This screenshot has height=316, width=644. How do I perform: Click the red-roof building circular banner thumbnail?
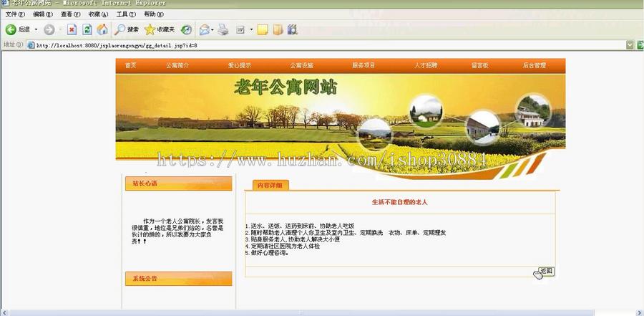(483, 127)
